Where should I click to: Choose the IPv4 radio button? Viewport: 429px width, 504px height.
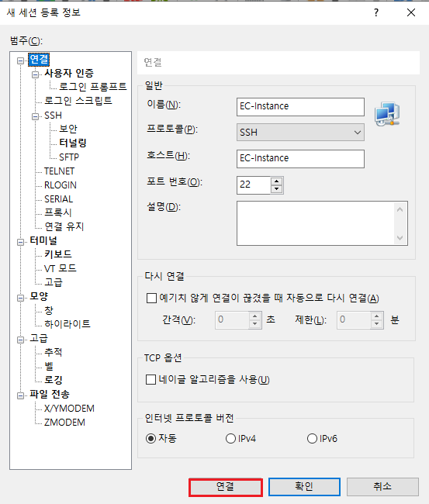click(x=230, y=438)
